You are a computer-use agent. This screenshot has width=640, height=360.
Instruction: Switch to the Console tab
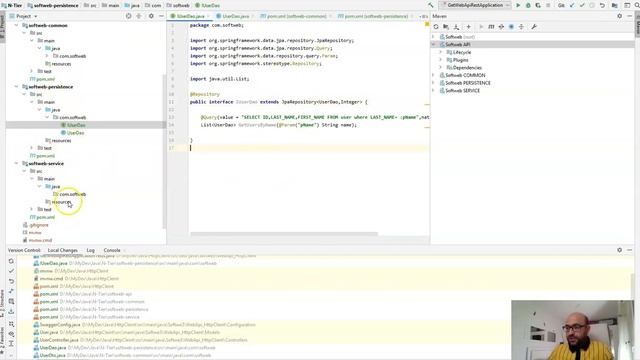[112, 250]
